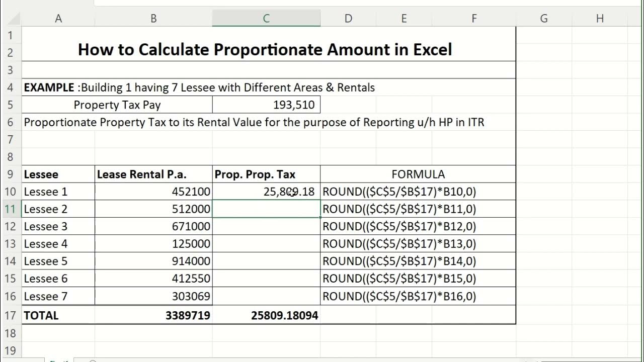Select column H header
This screenshot has height=362, width=644.
pos(600,19)
